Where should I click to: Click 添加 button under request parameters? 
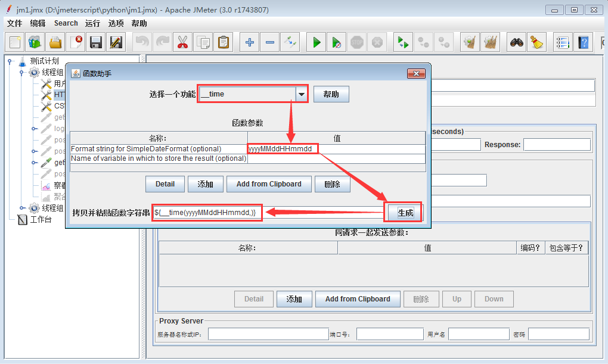[x=294, y=299]
